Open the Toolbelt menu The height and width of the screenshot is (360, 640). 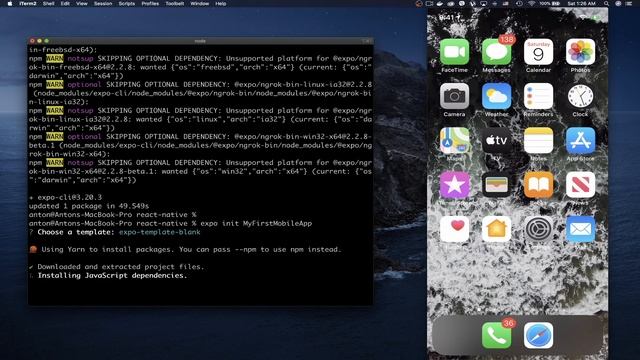[175, 3]
